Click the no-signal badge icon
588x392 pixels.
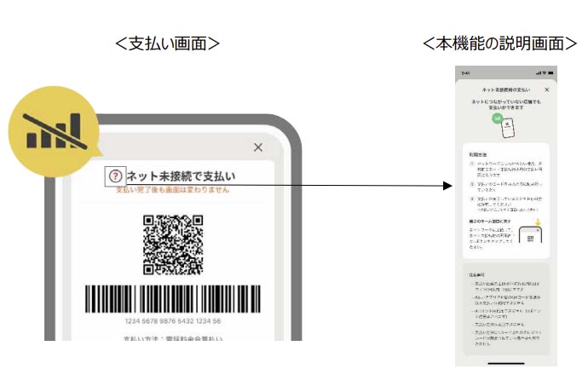55,131
